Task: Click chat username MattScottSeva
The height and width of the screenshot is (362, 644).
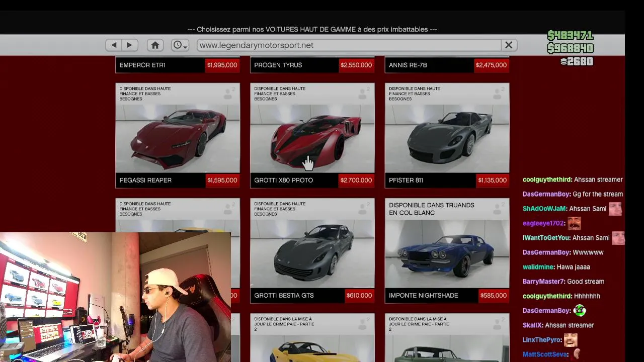Action: pos(545,354)
